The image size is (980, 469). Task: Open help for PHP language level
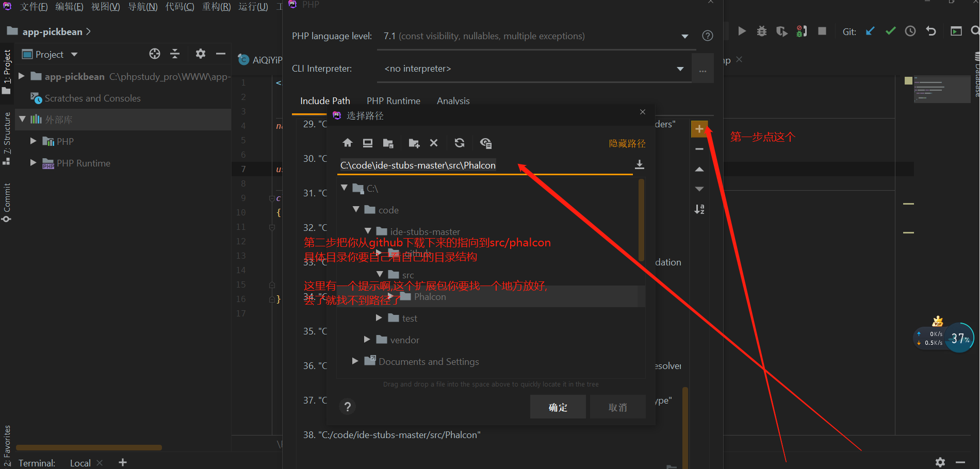[x=708, y=36]
